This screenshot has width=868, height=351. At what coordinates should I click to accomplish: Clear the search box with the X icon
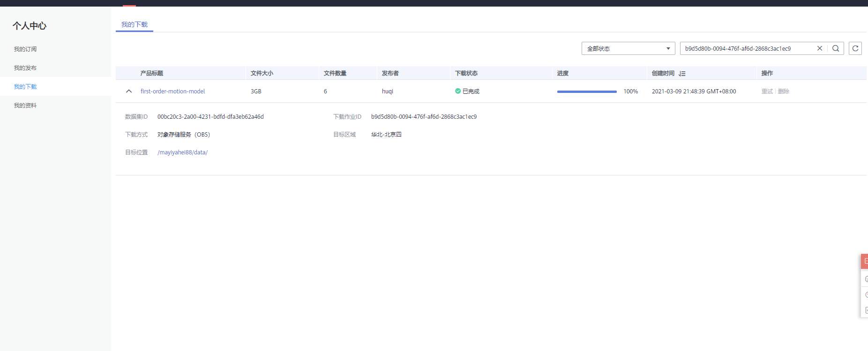(x=820, y=48)
